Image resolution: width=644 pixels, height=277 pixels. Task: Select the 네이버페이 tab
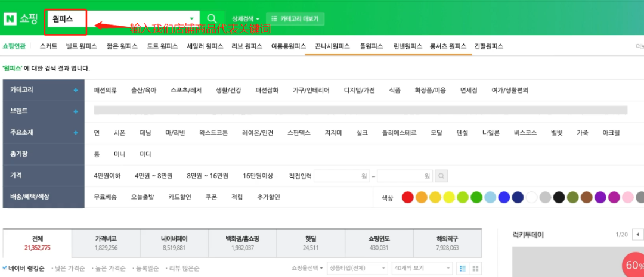(x=174, y=244)
